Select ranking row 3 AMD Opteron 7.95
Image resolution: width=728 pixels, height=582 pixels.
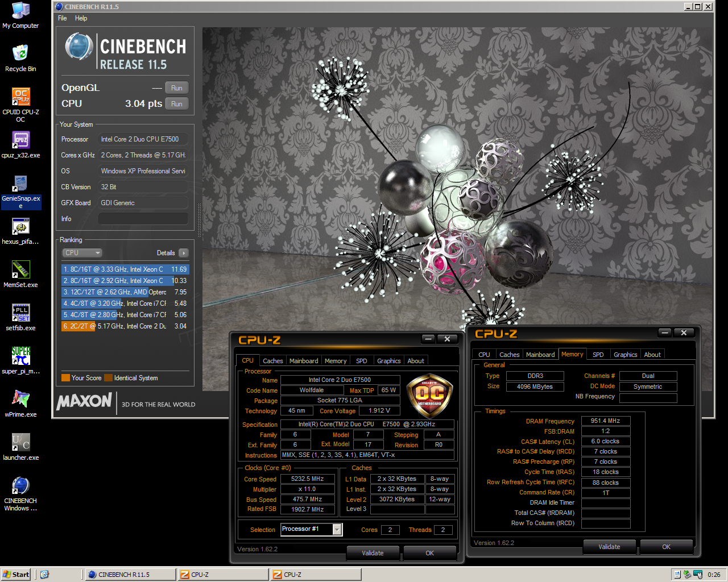coord(125,292)
